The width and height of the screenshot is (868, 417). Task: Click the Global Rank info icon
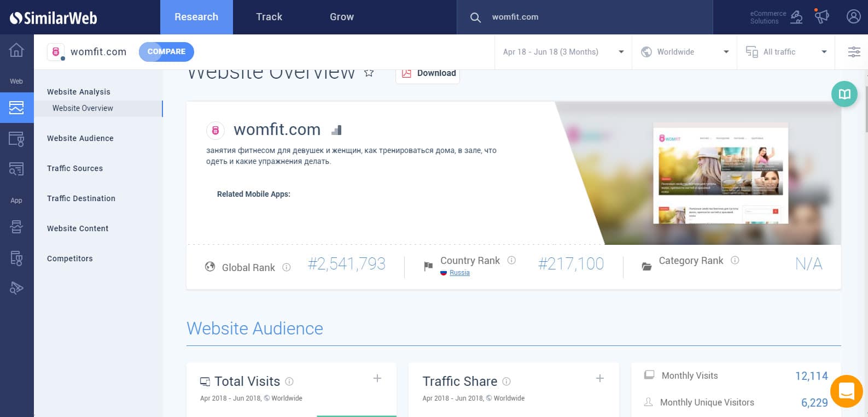[286, 267]
